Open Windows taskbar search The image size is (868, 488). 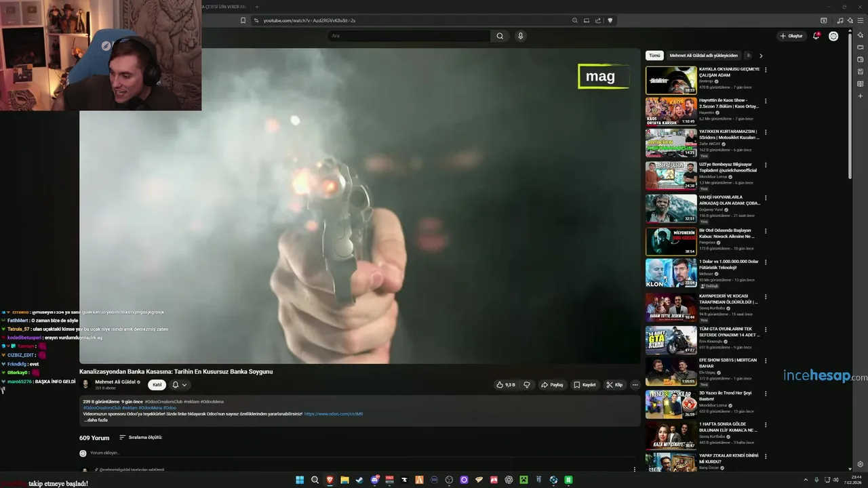point(315,480)
